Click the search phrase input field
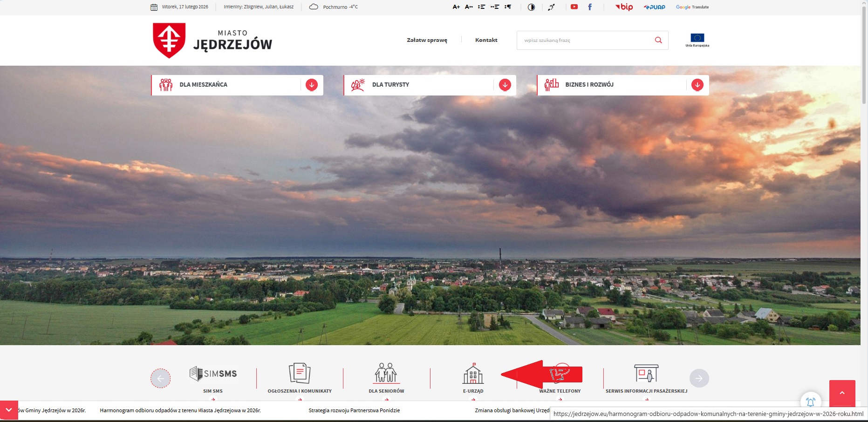 [585, 41]
